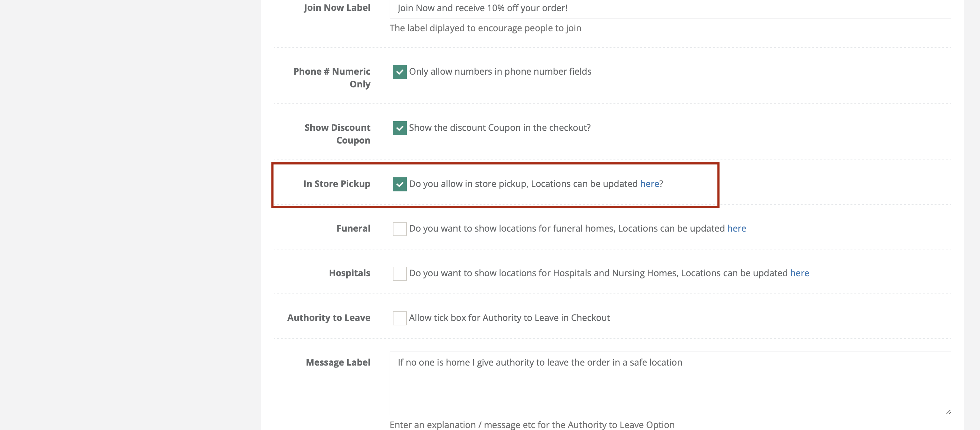
Task: Focus the Message Label textarea
Action: (670, 383)
